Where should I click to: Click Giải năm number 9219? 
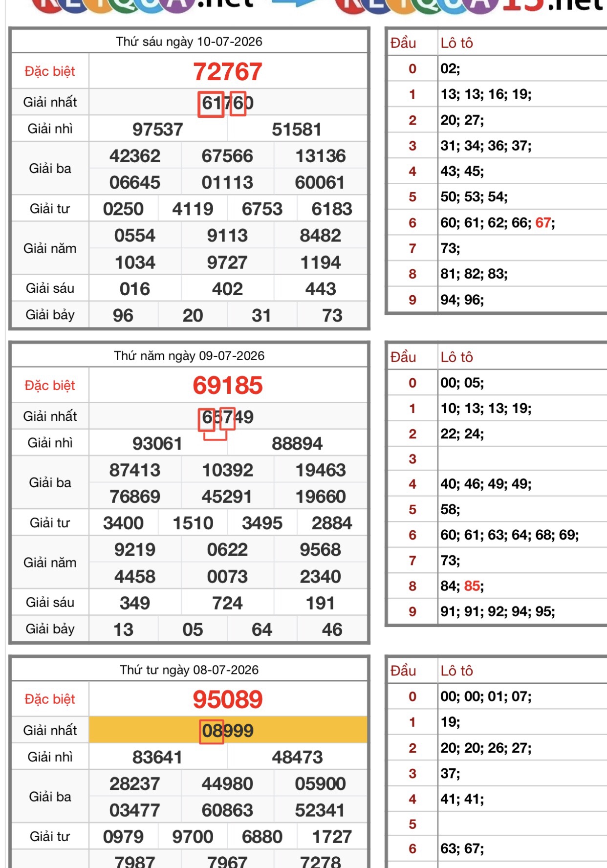click(x=135, y=550)
